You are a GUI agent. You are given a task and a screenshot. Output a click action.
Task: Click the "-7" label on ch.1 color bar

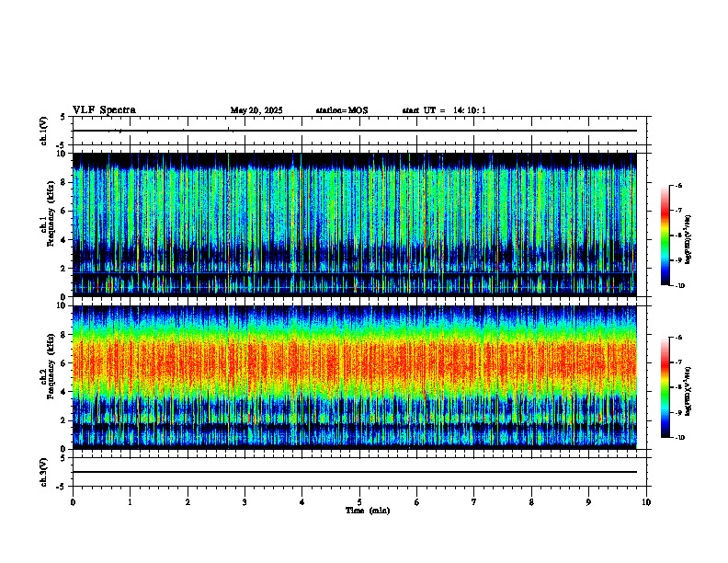678,211
